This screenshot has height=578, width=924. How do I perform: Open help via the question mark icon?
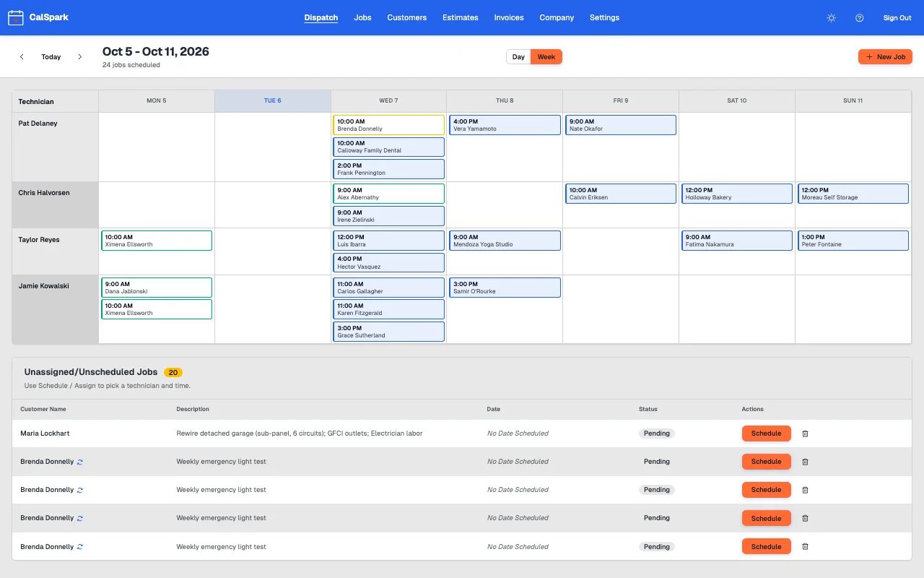859,18
